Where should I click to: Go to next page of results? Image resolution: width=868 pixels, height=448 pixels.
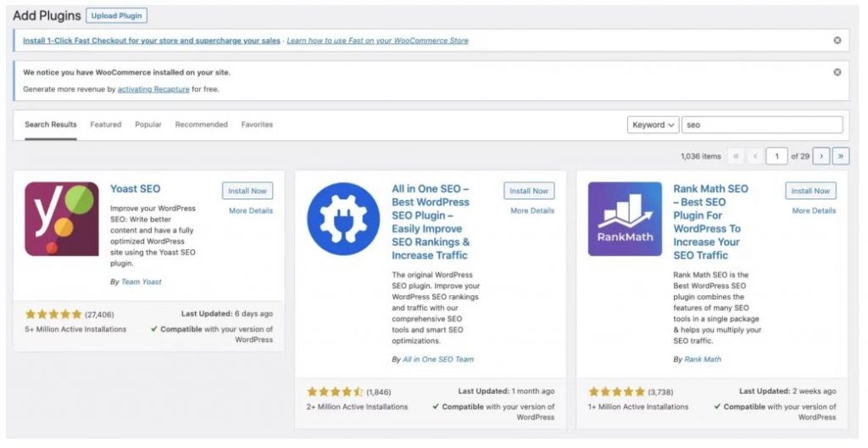tap(821, 156)
